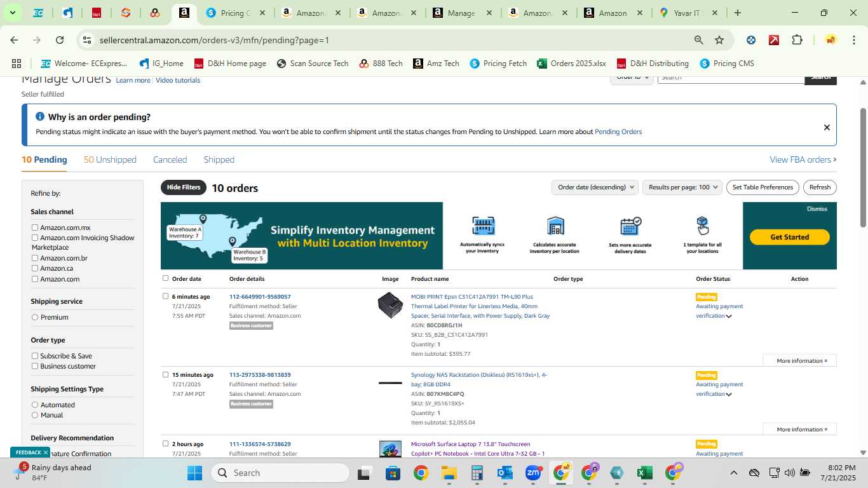Select Premium shipping service radio
This screenshot has height=488, width=868.
pyautogui.click(x=35, y=317)
